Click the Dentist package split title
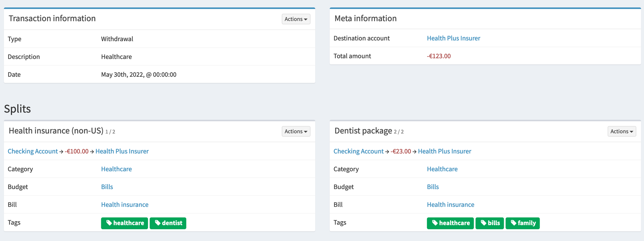This screenshot has width=644, height=241. (363, 131)
